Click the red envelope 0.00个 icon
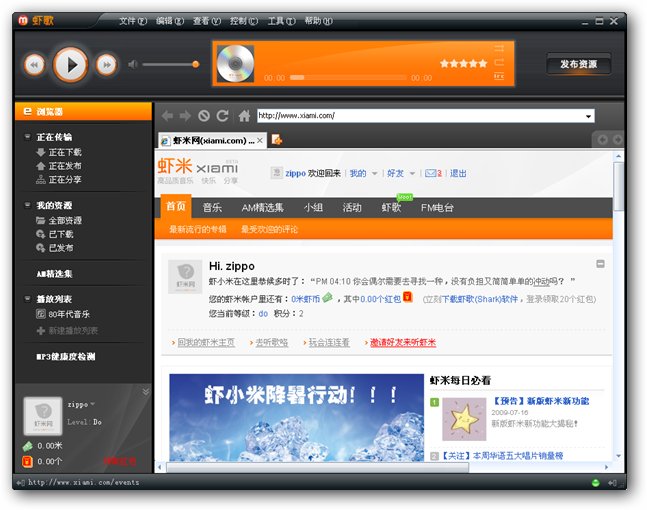647x510 pixels. (27, 461)
